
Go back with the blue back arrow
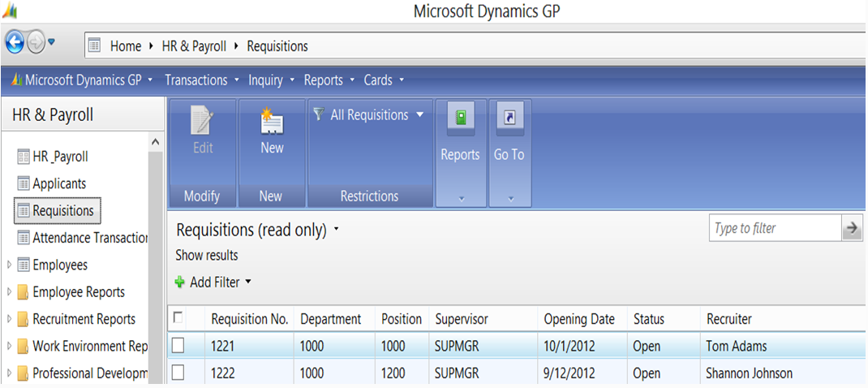15,42
